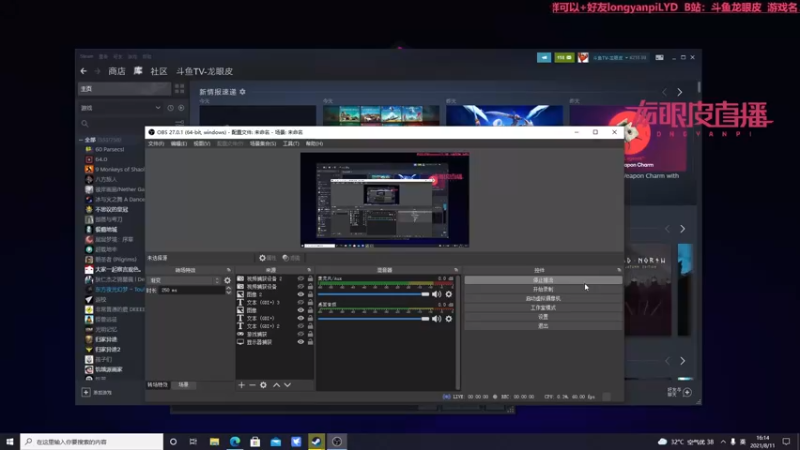Toggle visibility of 视频捕获设备 2 source
This screenshot has height=450, width=800.
pos(301,279)
